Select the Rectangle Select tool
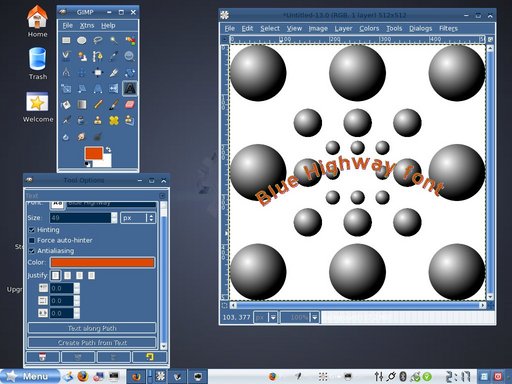This screenshot has width=512, height=384. coord(66,40)
